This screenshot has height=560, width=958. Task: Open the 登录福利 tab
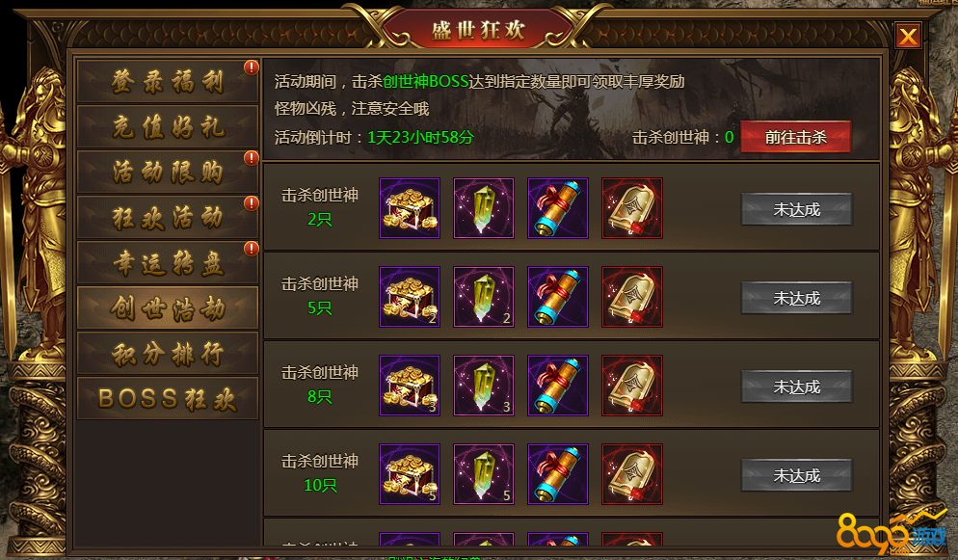(168, 81)
